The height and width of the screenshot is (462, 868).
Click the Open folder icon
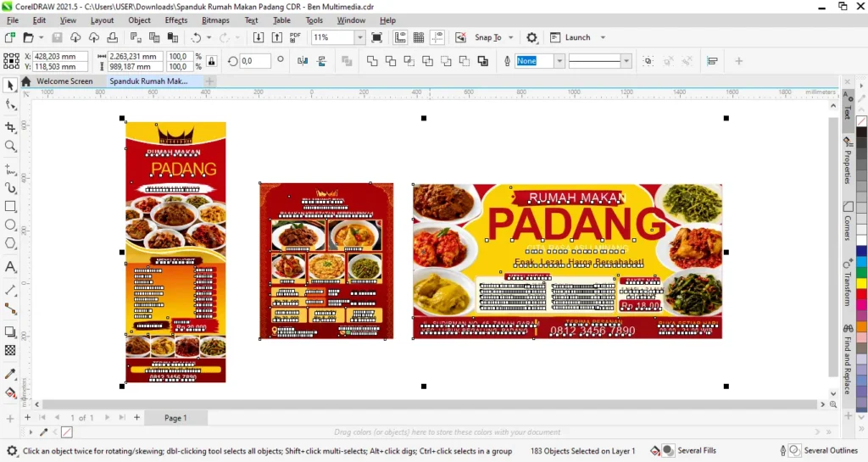[28, 37]
